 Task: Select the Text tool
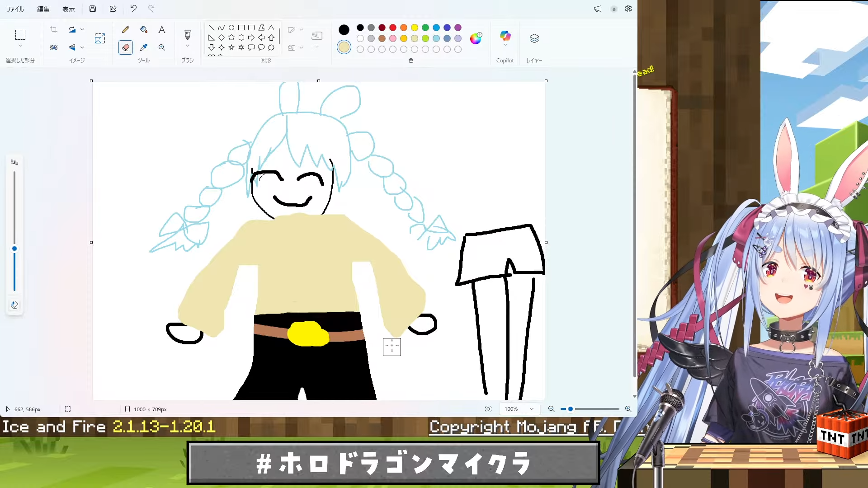tap(162, 30)
